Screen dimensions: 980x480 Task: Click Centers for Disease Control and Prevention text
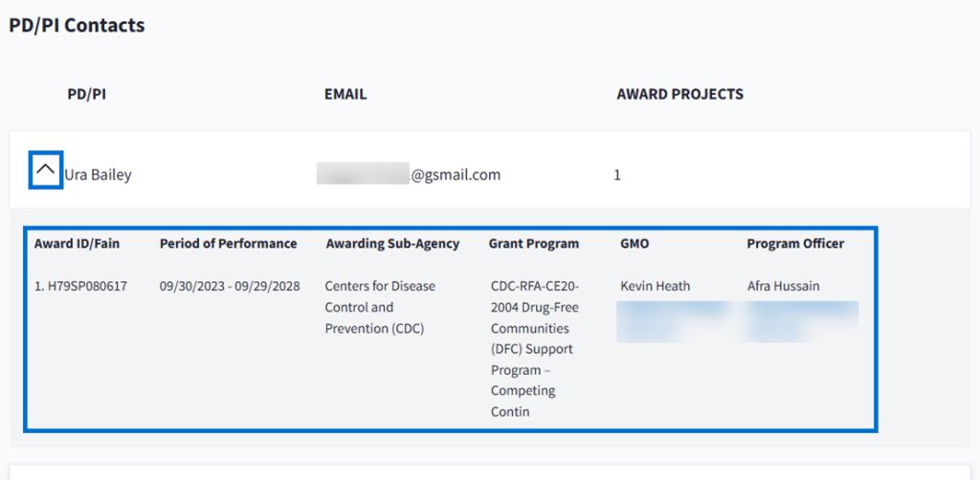380,307
